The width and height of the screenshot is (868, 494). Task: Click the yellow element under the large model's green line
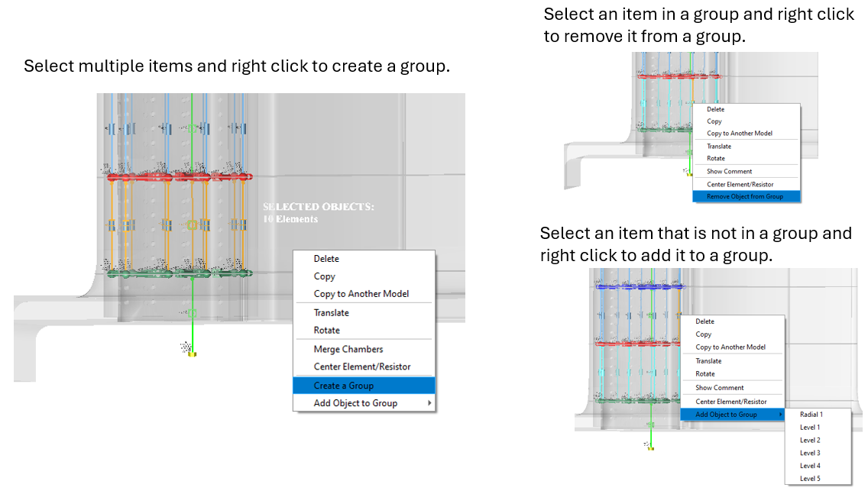[x=193, y=354]
